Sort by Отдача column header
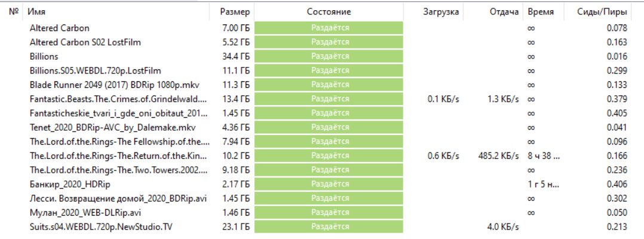 point(504,12)
